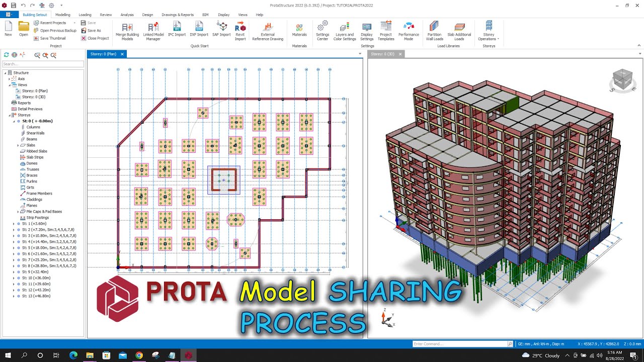Open Google Chrome from the taskbar
This screenshot has width=644, height=362.
[139, 355]
